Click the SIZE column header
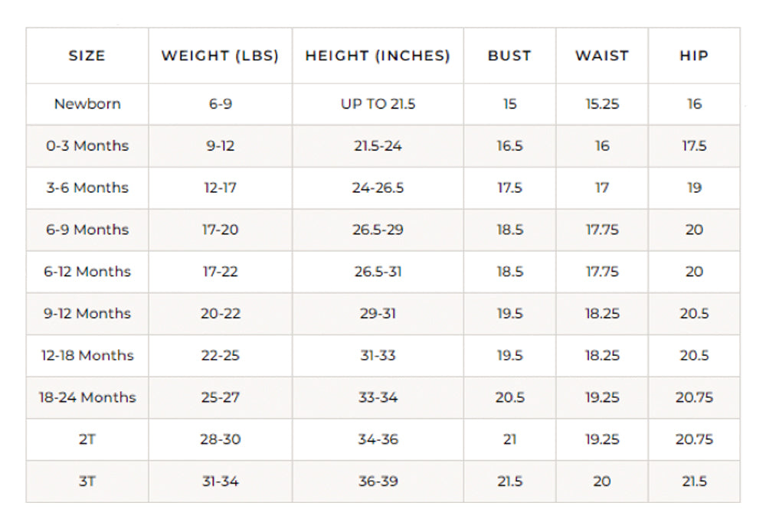The height and width of the screenshot is (532, 766). point(87,56)
